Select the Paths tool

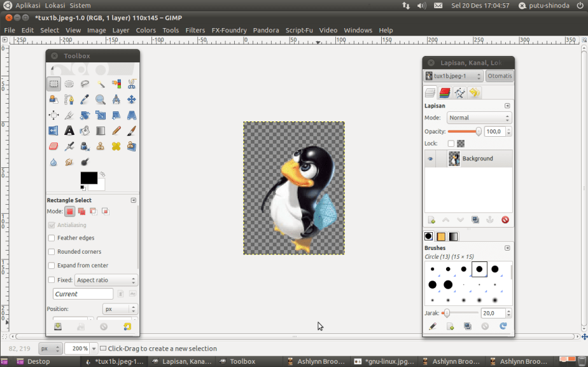tap(69, 99)
